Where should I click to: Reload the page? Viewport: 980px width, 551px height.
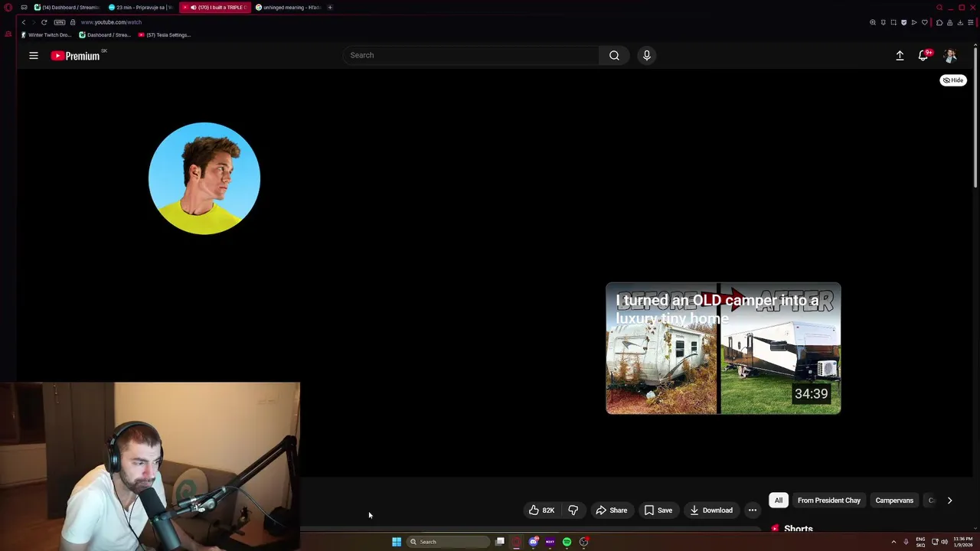coord(44,22)
